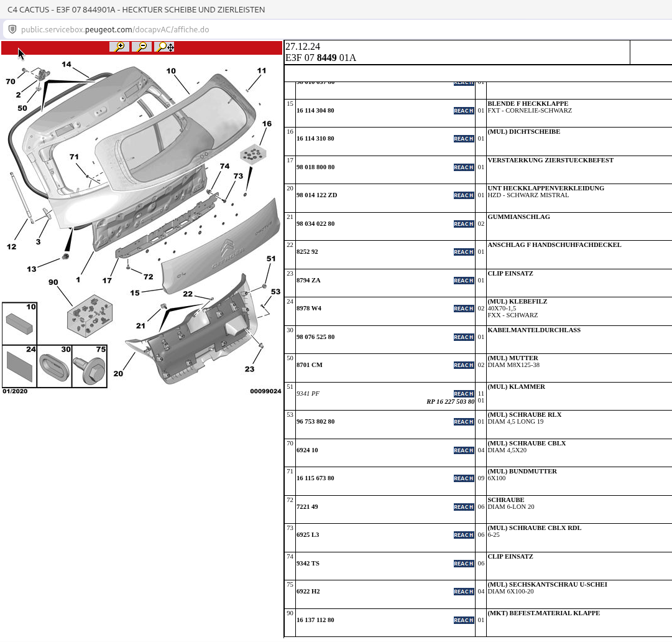This screenshot has width=672, height=642.
Task: Click REACH badge for part 7221 49
Action: click(x=464, y=507)
